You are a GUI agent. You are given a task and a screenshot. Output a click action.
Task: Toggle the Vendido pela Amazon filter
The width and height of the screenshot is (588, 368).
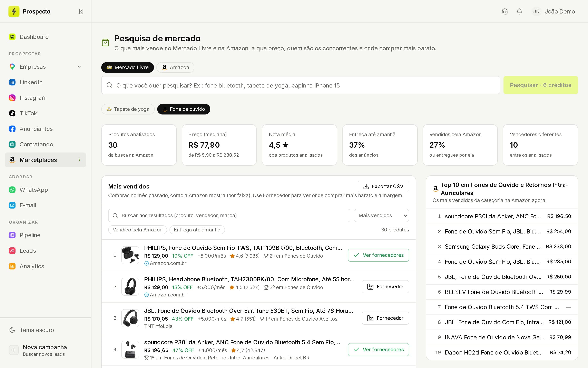point(138,230)
